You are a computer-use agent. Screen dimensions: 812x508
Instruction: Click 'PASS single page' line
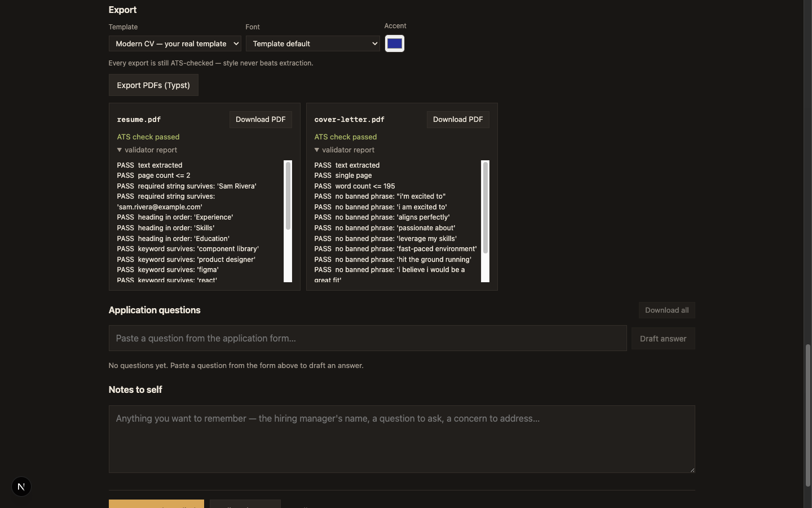[343, 176]
